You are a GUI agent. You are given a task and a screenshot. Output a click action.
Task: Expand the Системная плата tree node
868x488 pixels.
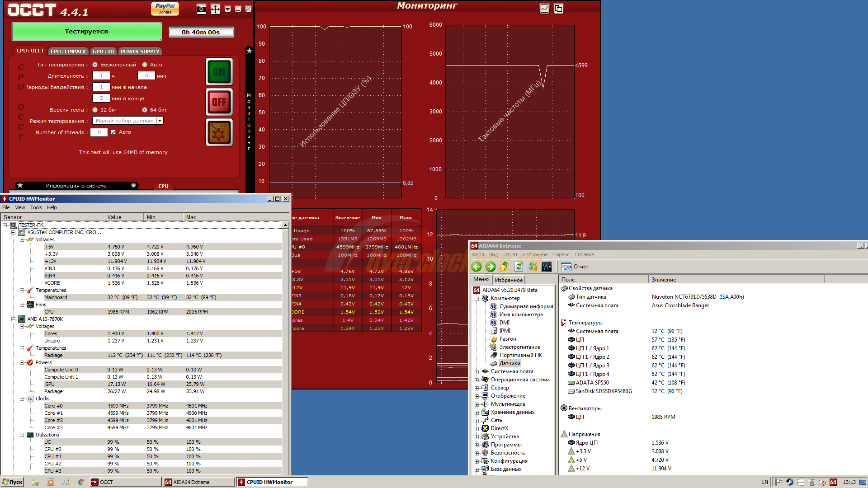(476, 372)
